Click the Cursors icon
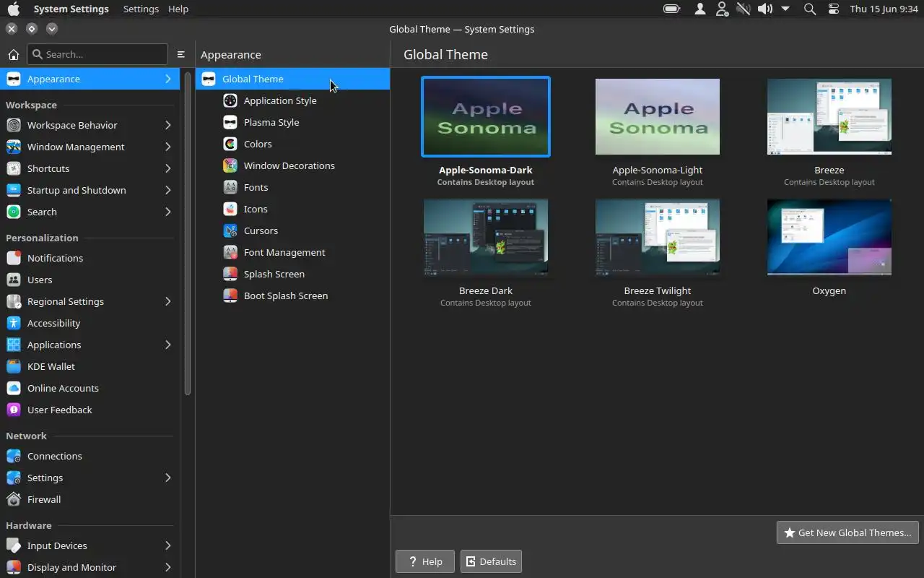Image resolution: width=924 pixels, height=578 pixels. [230, 230]
